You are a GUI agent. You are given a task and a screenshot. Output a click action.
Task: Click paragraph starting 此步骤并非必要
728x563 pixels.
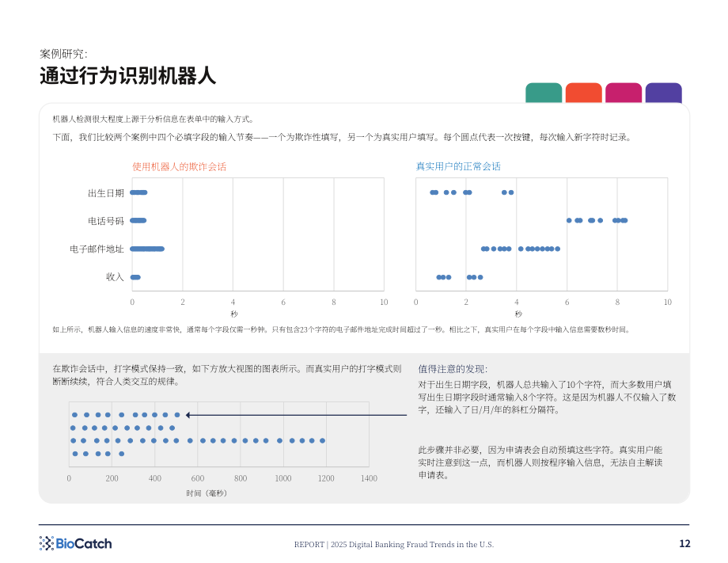(x=540, y=462)
